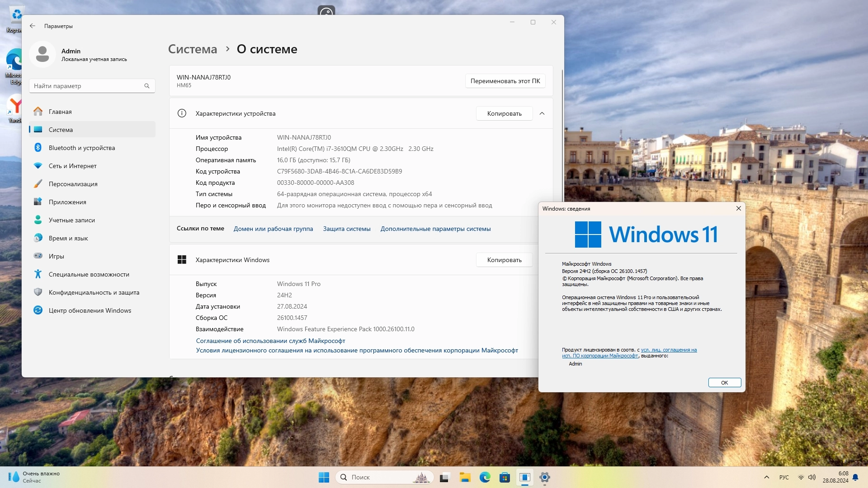Image resolution: width=868 pixels, height=488 pixels.
Task: Copy Windows specifications with Копировать
Action: coord(504,260)
